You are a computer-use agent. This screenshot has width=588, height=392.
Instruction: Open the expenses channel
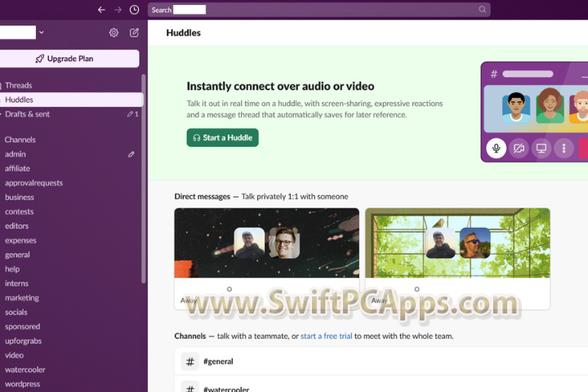tap(20, 240)
